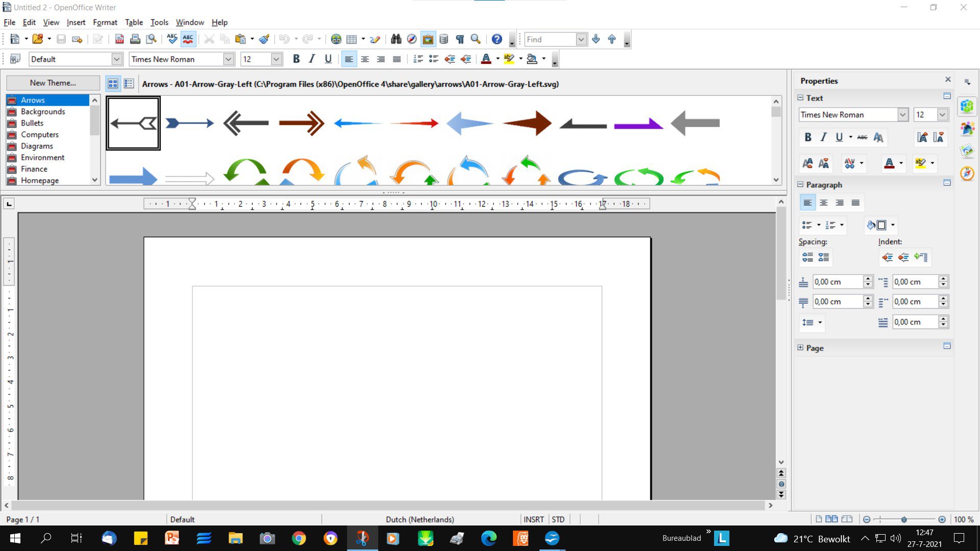Open the Tools menu
The image size is (980, 551).
tap(159, 22)
